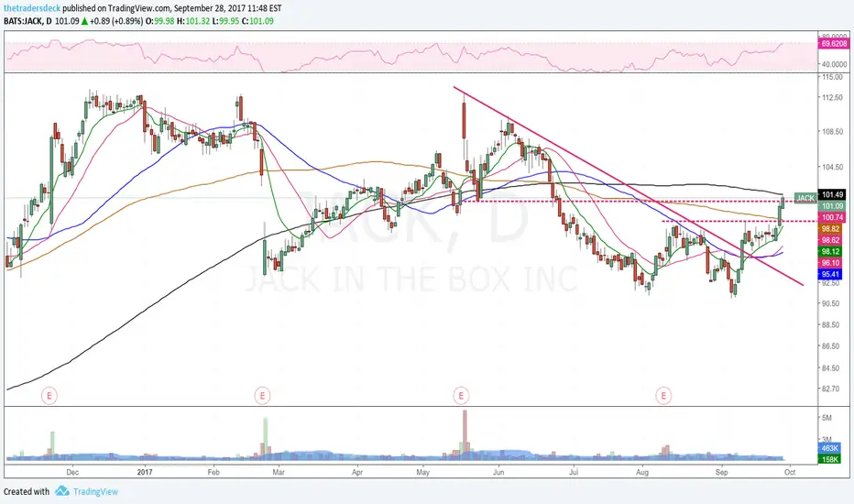Click the Aug label on time axis
This screenshot has width=854, height=504.
pyautogui.click(x=642, y=473)
